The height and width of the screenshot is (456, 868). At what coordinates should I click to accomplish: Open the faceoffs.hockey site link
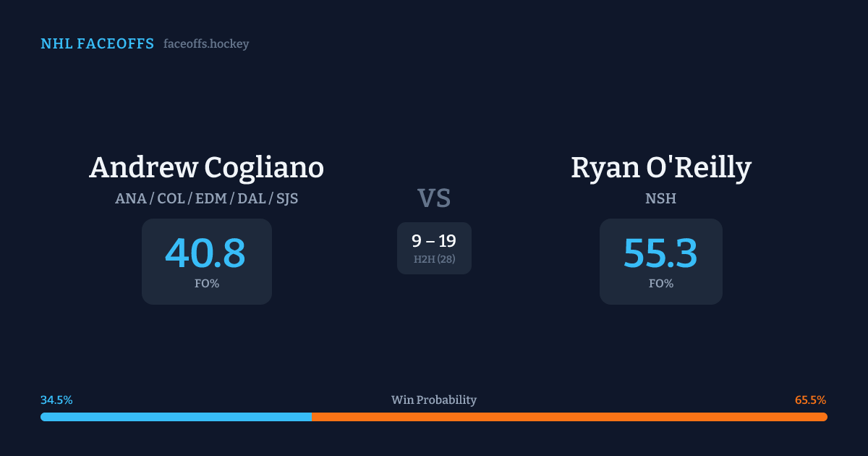206,44
